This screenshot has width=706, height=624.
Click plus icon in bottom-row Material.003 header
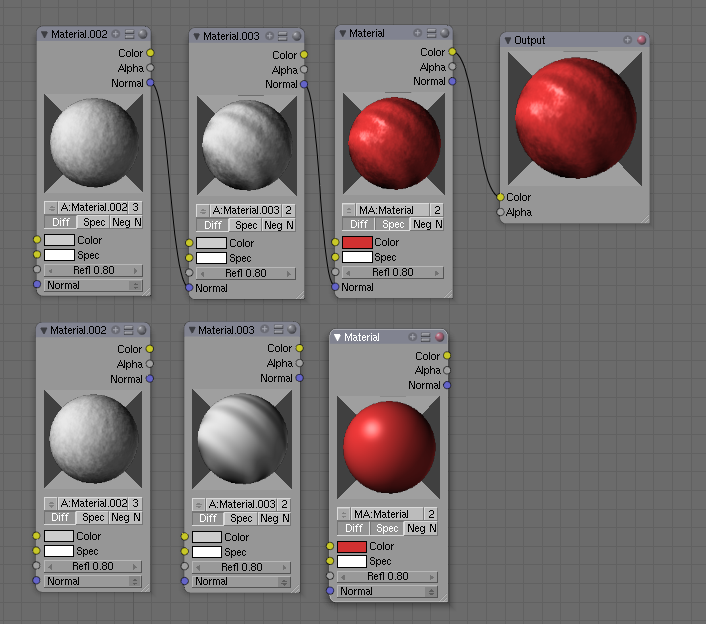click(265, 329)
